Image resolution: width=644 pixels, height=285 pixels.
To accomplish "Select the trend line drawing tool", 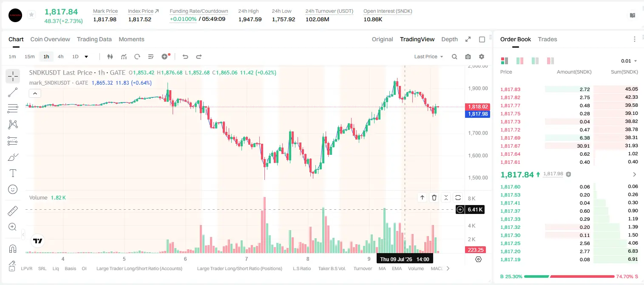I will tap(13, 92).
